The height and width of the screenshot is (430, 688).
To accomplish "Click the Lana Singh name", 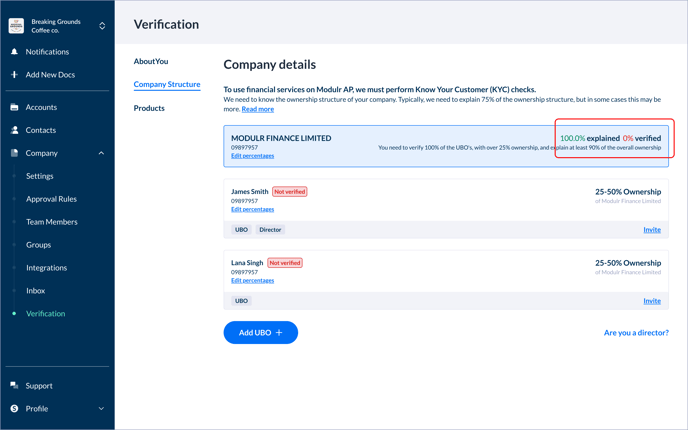I will tap(247, 263).
